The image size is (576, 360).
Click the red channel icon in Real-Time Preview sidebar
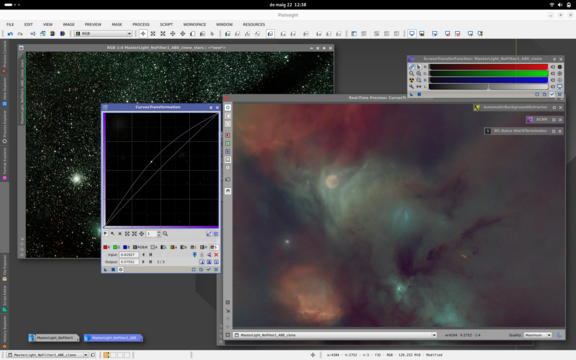(228, 136)
